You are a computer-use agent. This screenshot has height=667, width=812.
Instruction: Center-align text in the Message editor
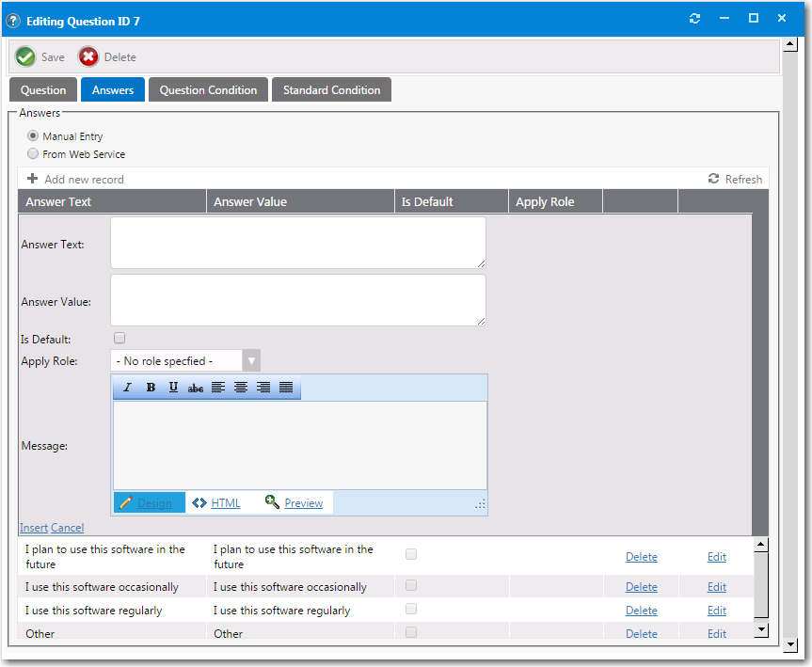(x=241, y=387)
